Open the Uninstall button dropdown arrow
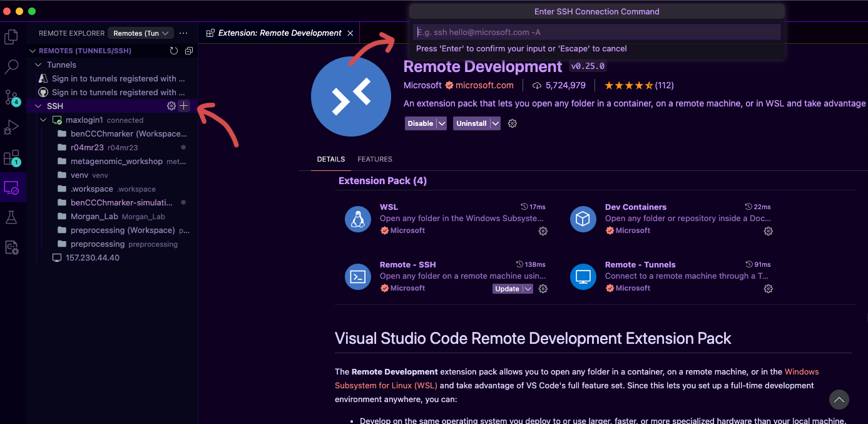 496,123
